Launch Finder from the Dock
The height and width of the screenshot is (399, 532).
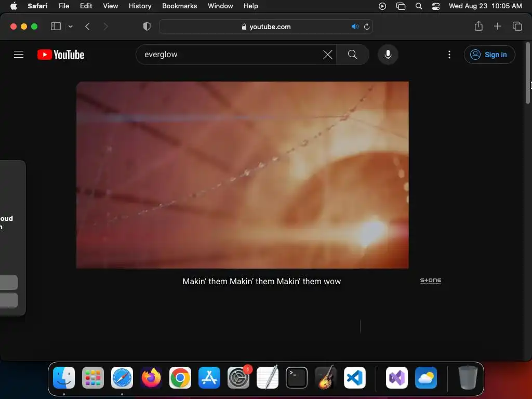point(64,378)
